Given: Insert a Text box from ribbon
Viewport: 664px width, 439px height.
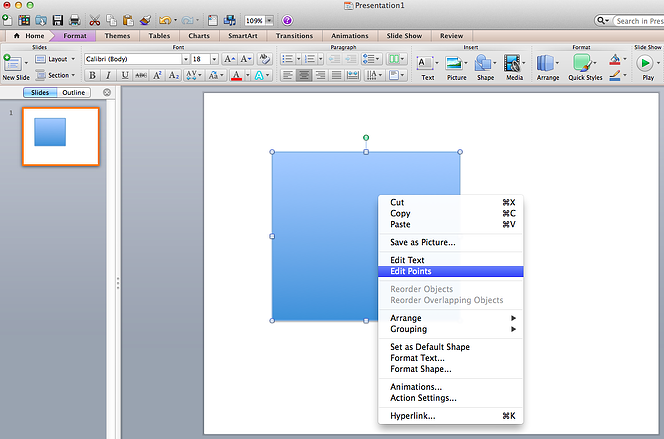Looking at the screenshot, I should click(x=427, y=66).
